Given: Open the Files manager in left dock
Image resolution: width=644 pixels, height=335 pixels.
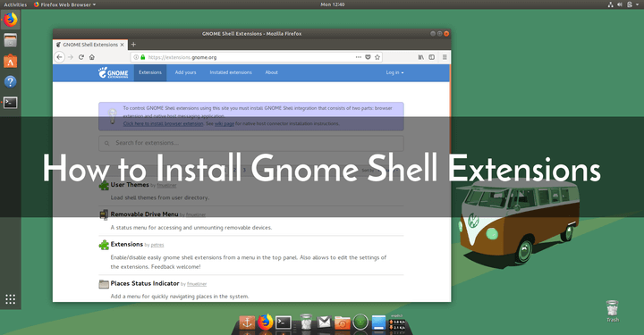Looking at the screenshot, I should [10, 40].
